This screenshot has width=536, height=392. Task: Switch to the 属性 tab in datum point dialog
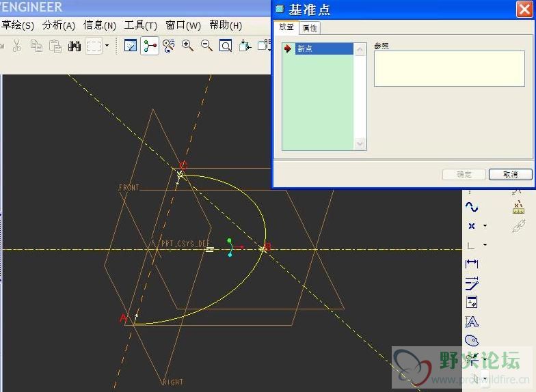pyautogui.click(x=310, y=28)
